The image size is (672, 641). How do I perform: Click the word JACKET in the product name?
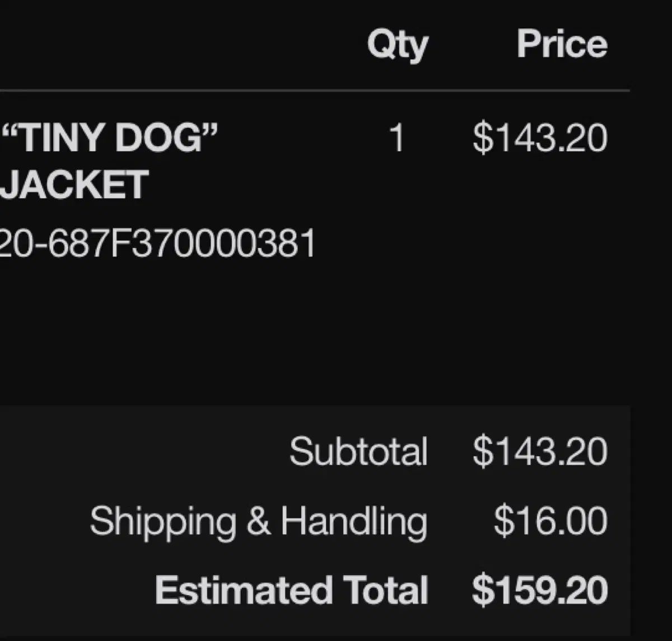coord(74,184)
